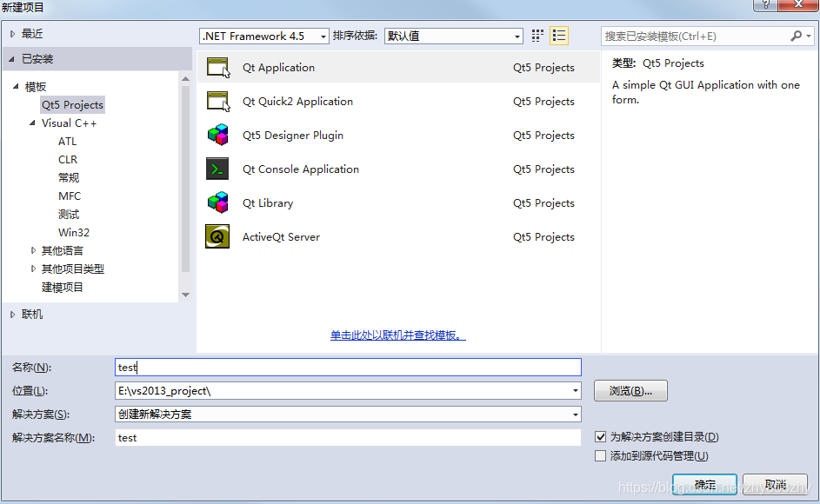Select the CLR category
The image size is (820, 504).
tap(68, 160)
